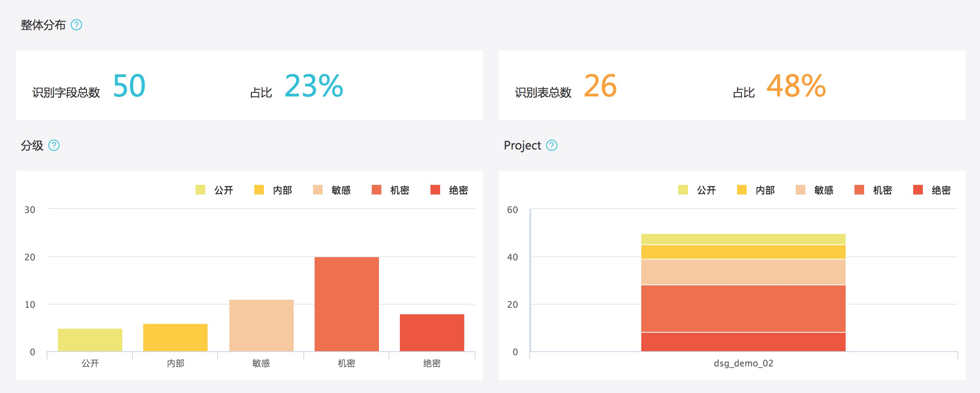Toggle 公开 legend in Project chart
The height and width of the screenshot is (393, 980).
(x=697, y=190)
